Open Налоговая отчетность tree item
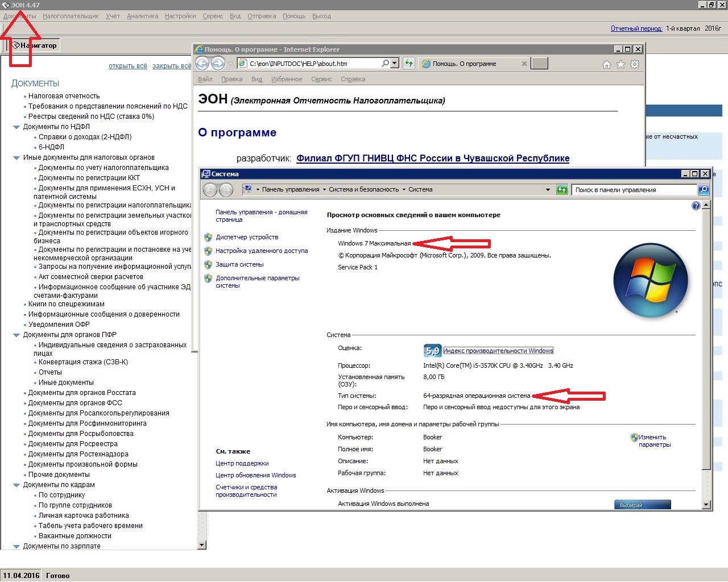Viewport: 728px width, 582px height. (64, 96)
